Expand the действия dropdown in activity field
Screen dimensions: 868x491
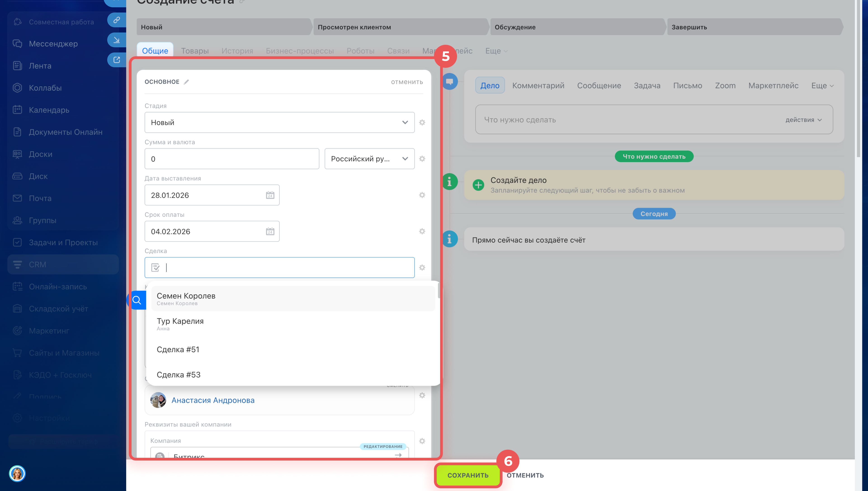803,120
